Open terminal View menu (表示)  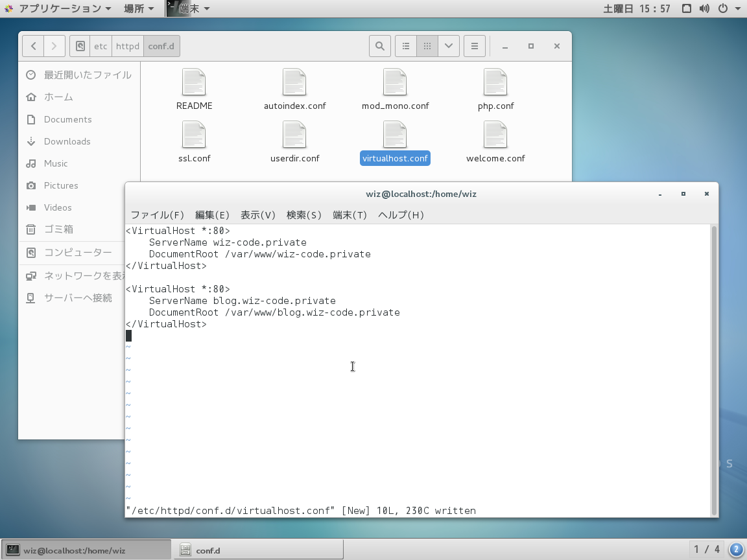pos(257,215)
